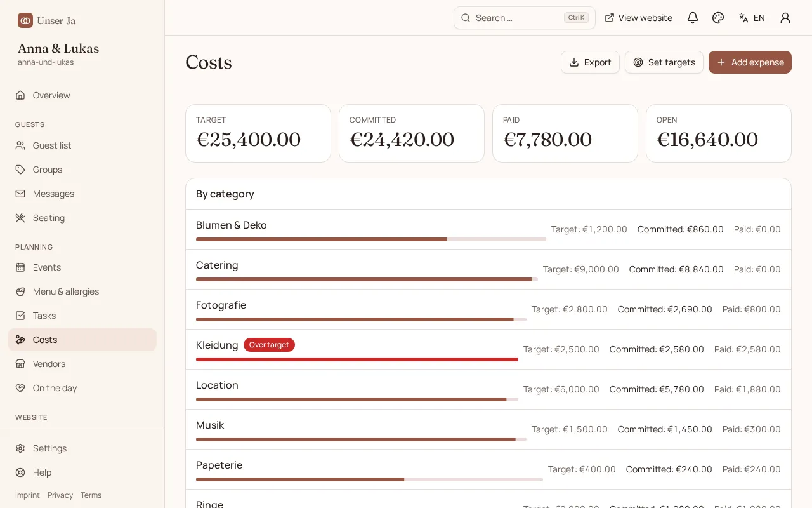Viewport: 812px width, 508px height.
Task: Click the Tasks checkmark icon
Action: point(20,316)
